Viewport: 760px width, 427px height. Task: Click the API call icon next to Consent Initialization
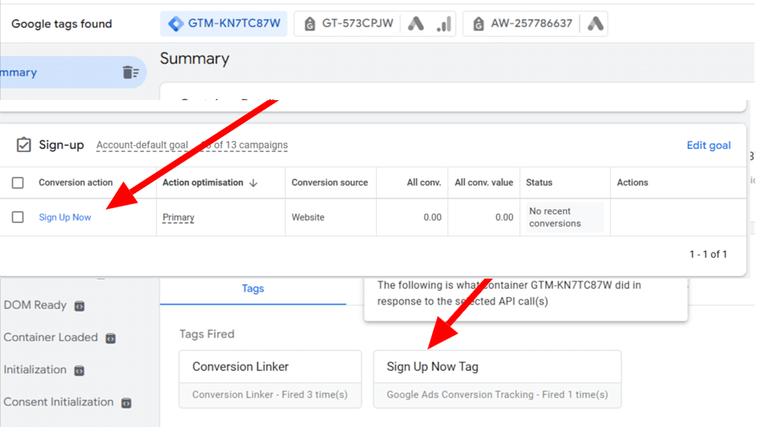pos(126,403)
